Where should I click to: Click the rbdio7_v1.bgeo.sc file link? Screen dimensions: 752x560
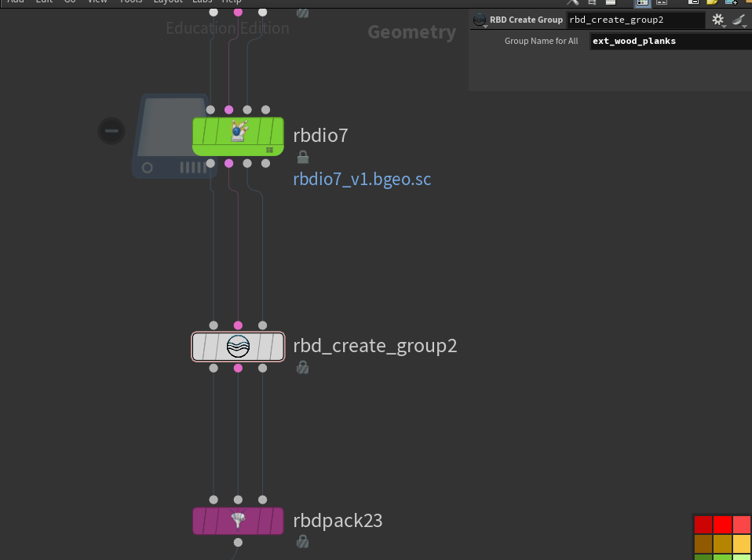tap(362, 179)
